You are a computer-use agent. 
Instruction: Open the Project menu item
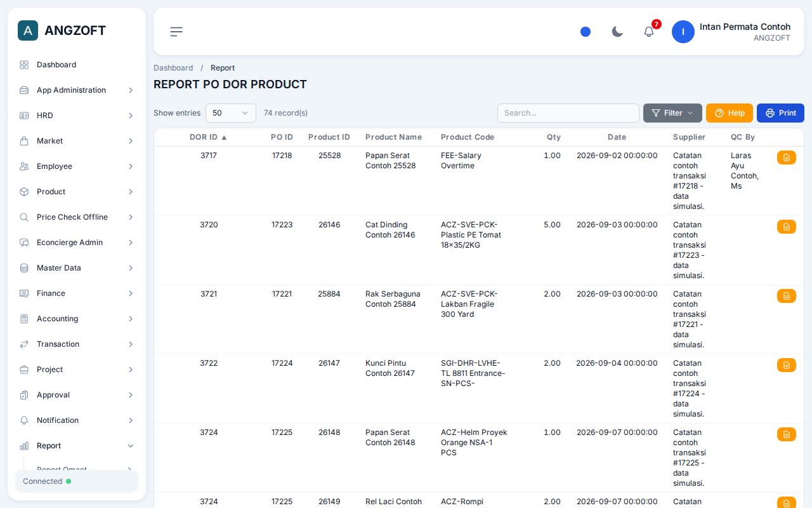point(77,370)
